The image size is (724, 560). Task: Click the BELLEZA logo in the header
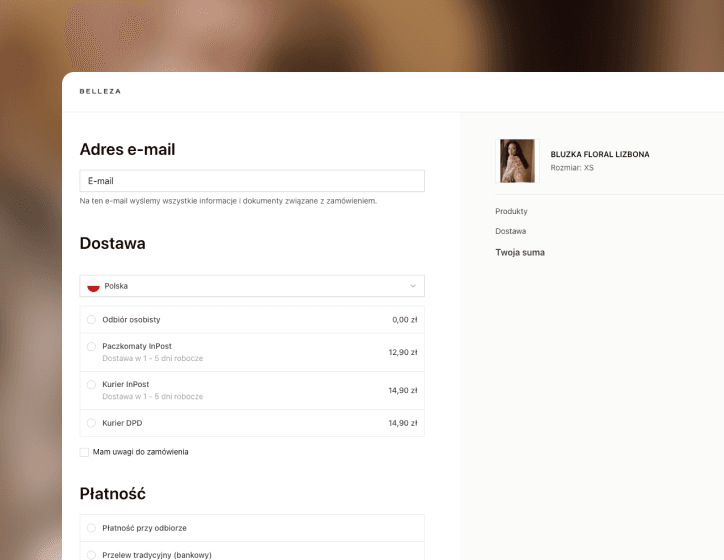click(100, 91)
